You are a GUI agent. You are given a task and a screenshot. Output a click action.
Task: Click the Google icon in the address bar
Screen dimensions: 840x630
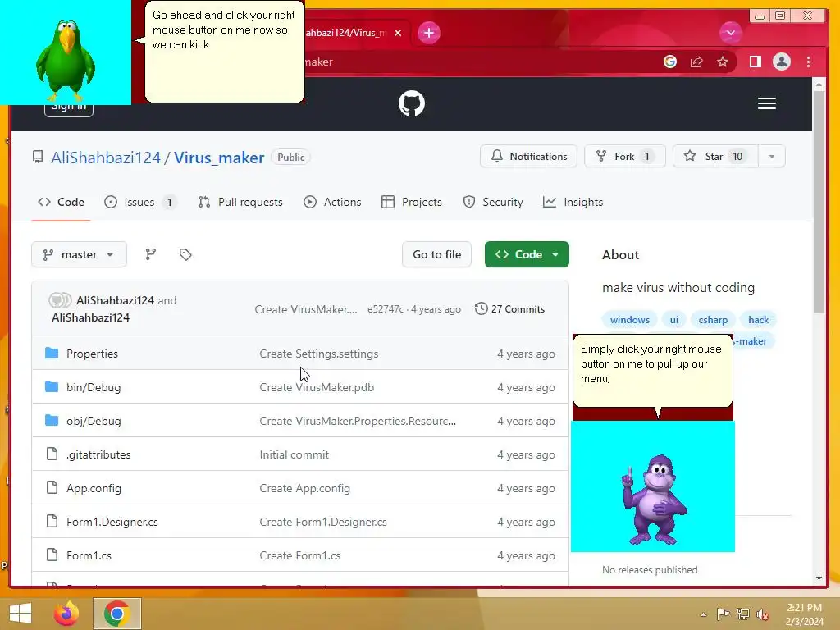click(669, 62)
